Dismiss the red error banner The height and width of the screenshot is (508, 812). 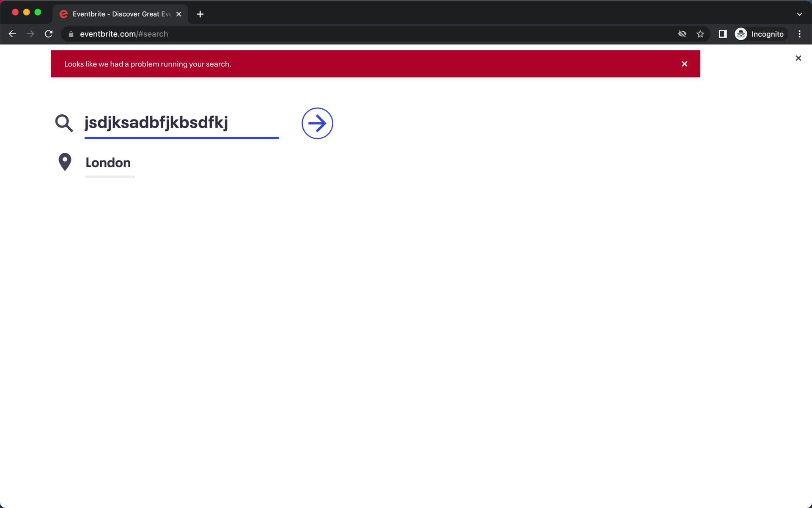(684, 64)
